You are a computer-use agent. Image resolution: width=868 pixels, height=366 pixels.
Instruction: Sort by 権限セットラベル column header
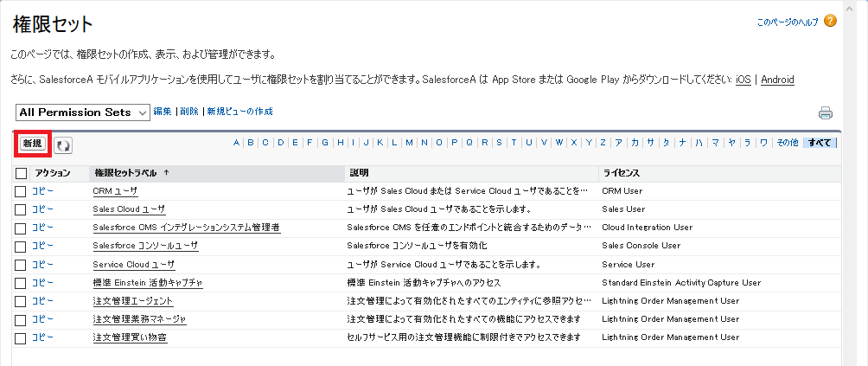click(x=131, y=173)
